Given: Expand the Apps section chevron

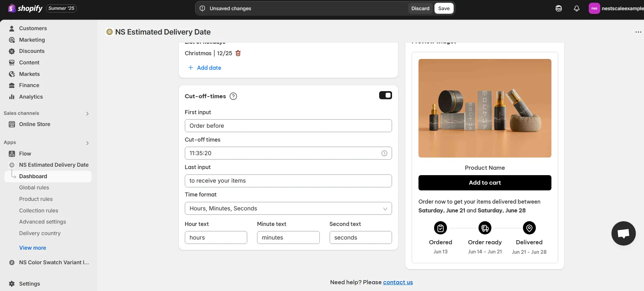Looking at the screenshot, I should coord(87,143).
